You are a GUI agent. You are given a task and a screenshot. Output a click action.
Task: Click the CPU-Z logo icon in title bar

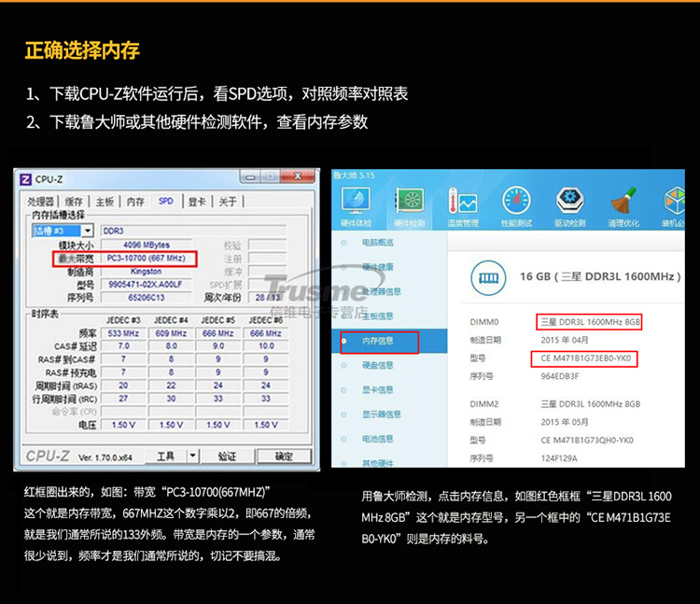[26, 179]
